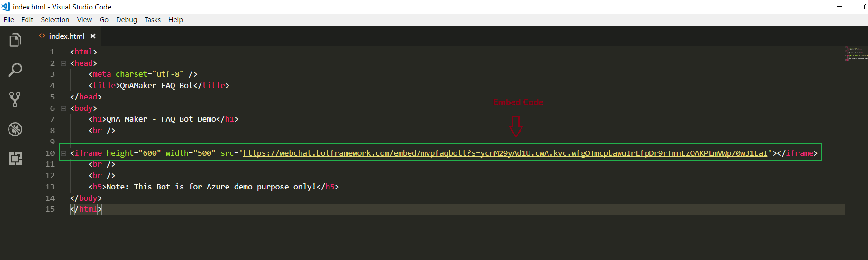Click the 'QnA Maker - FAQ Bot Demo' heading text

(x=161, y=119)
